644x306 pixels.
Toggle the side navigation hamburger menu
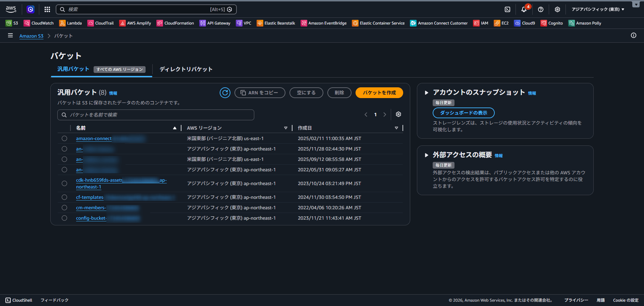tap(10, 35)
